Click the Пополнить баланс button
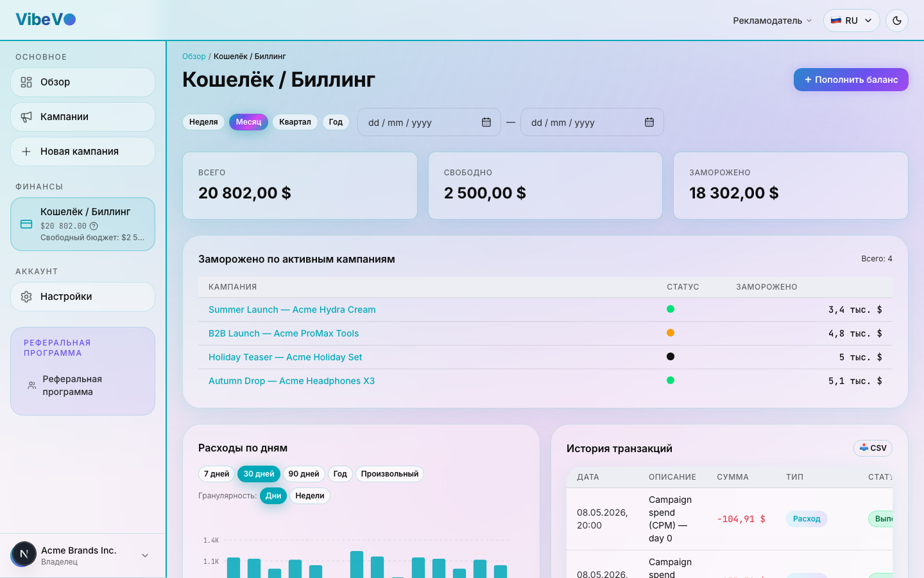 (x=851, y=80)
